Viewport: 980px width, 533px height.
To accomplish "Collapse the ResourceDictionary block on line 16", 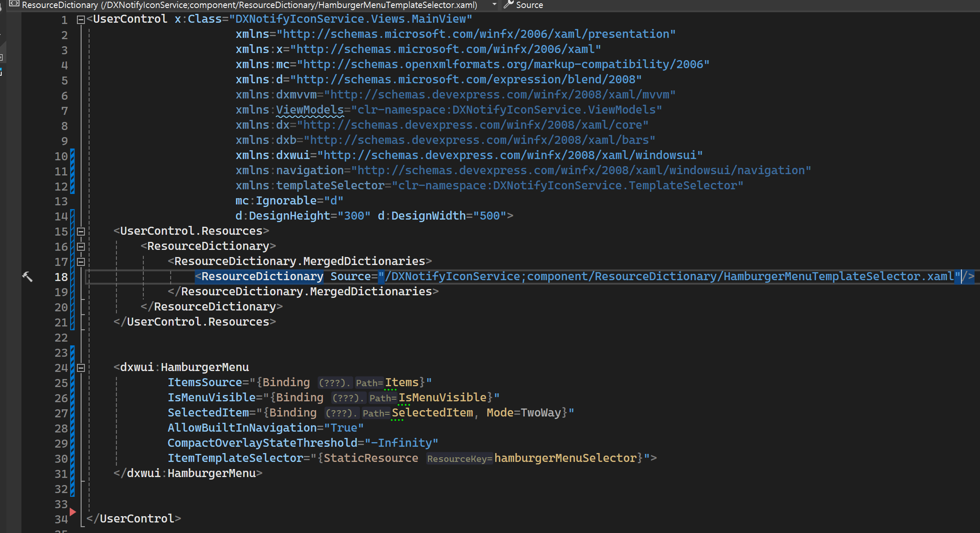I will point(81,247).
